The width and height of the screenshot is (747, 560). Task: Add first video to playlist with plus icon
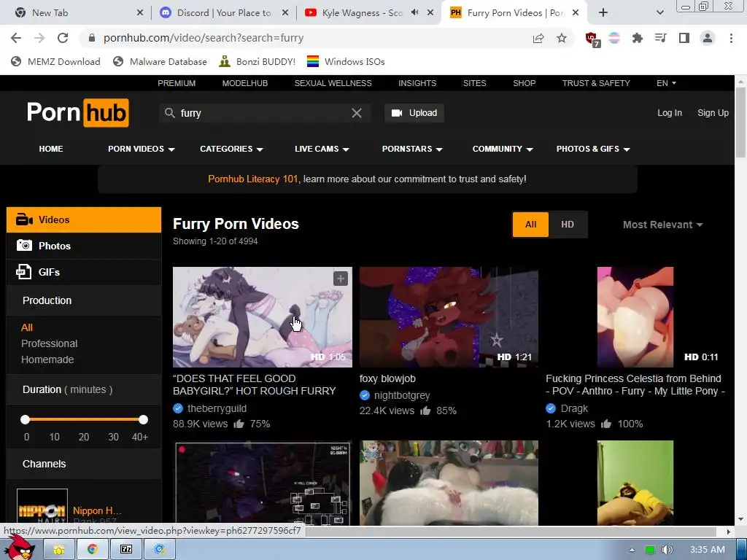point(340,279)
